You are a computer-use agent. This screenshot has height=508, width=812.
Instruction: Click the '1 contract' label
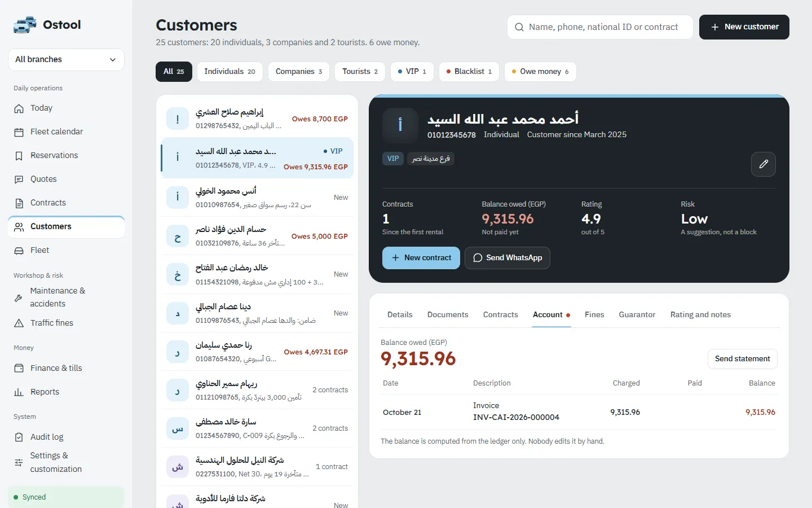[332, 467]
